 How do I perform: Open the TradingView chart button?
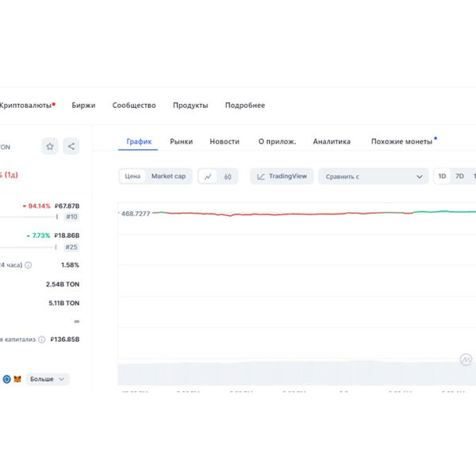coord(282,176)
